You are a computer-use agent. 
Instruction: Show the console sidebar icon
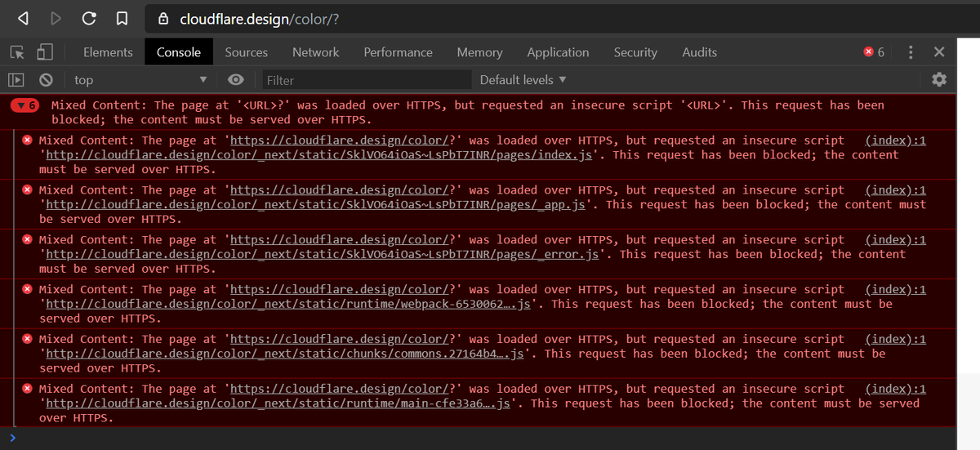pyautogui.click(x=17, y=79)
